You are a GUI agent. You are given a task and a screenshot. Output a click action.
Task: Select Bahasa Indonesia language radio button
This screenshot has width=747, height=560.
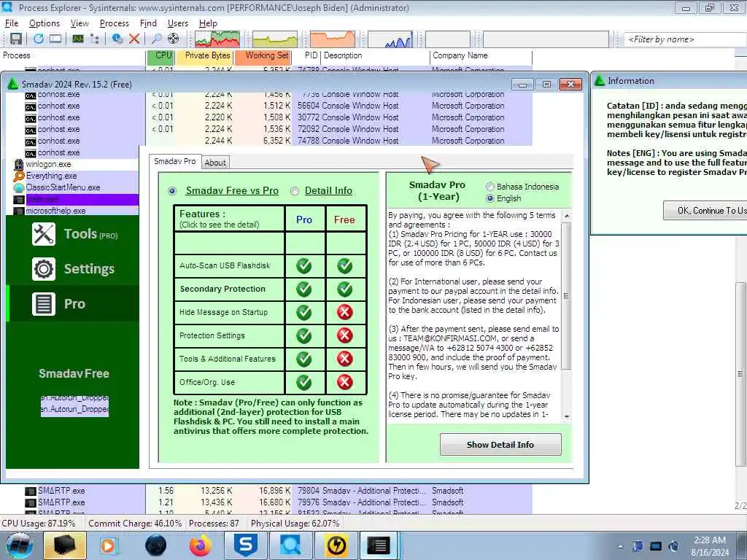tap(489, 187)
